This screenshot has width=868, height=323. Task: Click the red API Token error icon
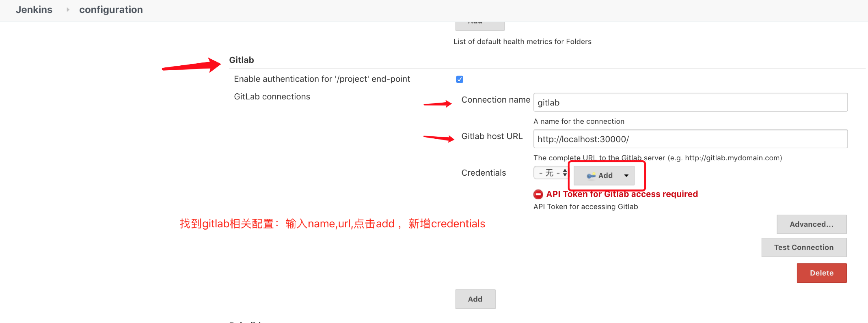pos(538,194)
